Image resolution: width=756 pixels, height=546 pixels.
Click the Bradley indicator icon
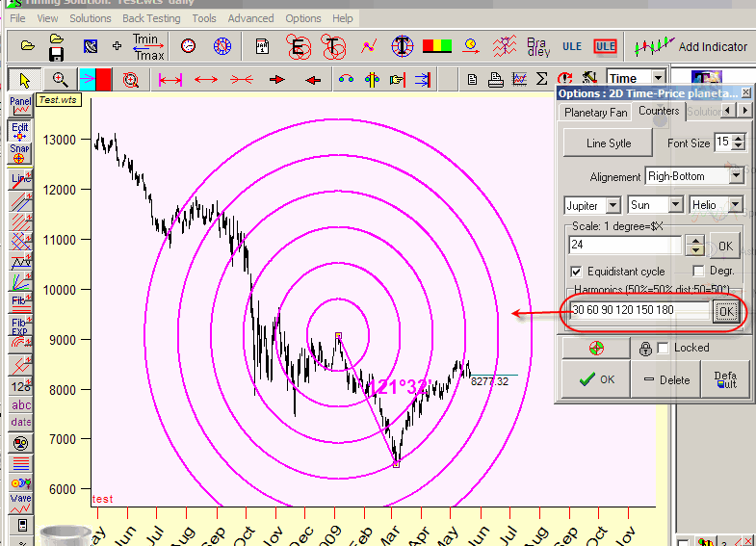click(538, 47)
